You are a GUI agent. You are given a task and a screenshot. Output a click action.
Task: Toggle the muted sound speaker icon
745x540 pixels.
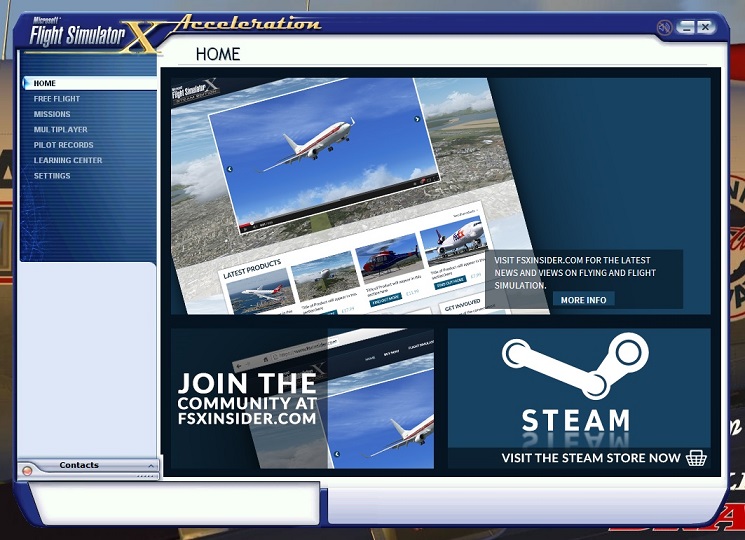[664, 27]
